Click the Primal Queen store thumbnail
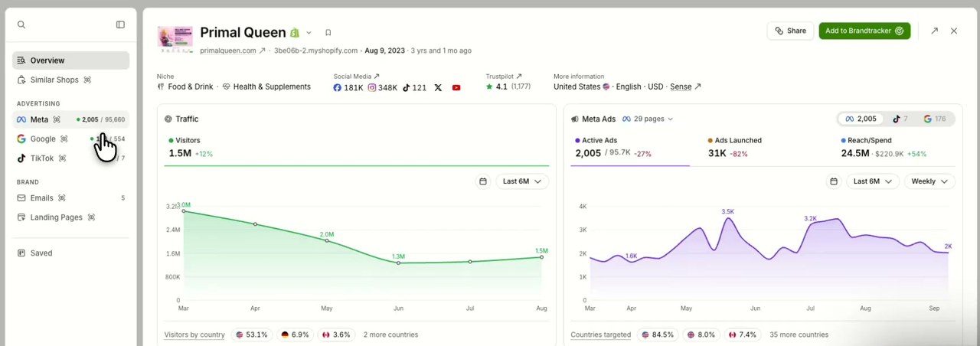The width and height of the screenshot is (980, 346). (175, 40)
